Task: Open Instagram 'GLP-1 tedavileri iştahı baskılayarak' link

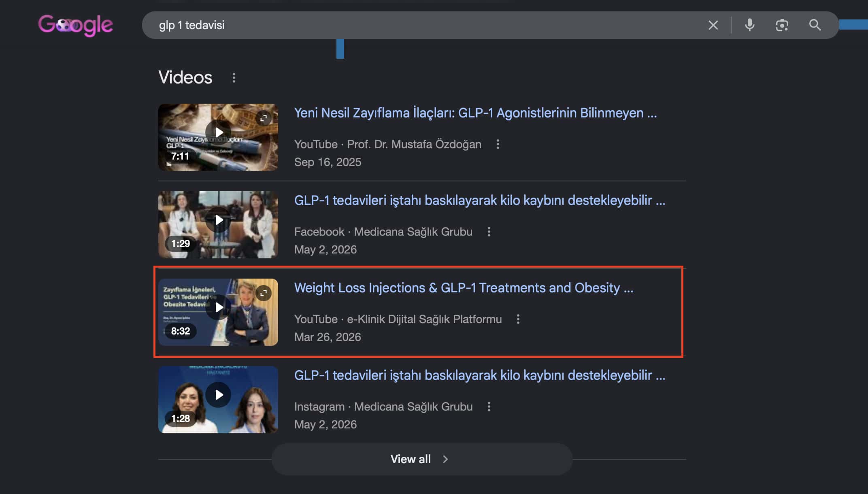Action: point(480,375)
